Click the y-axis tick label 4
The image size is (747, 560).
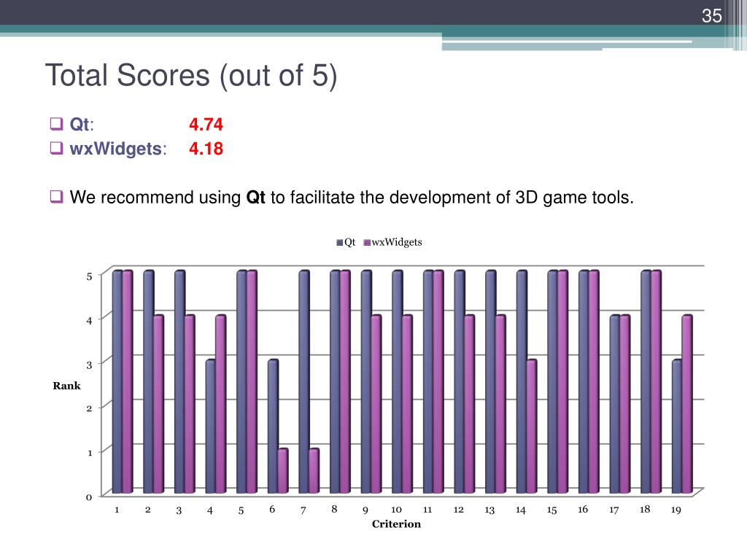tap(89, 321)
